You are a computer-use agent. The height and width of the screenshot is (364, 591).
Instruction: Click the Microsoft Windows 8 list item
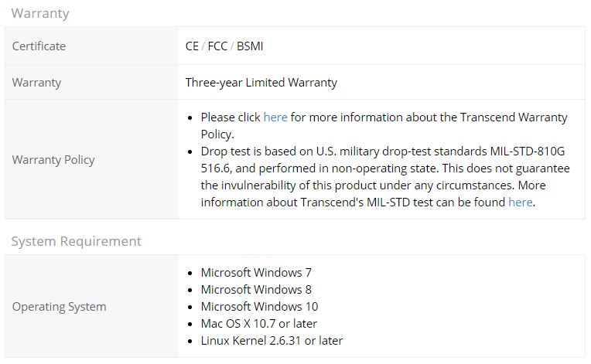click(256, 290)
